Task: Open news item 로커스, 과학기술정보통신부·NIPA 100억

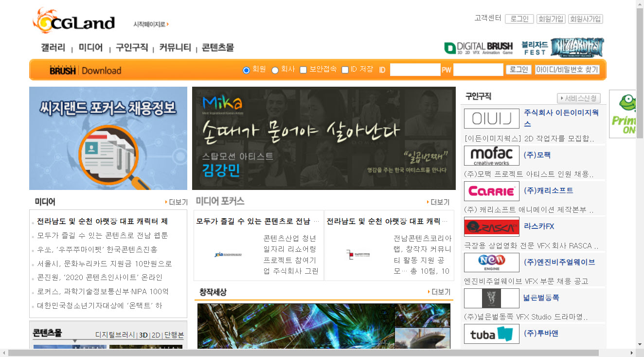Action: coord(103,291)
